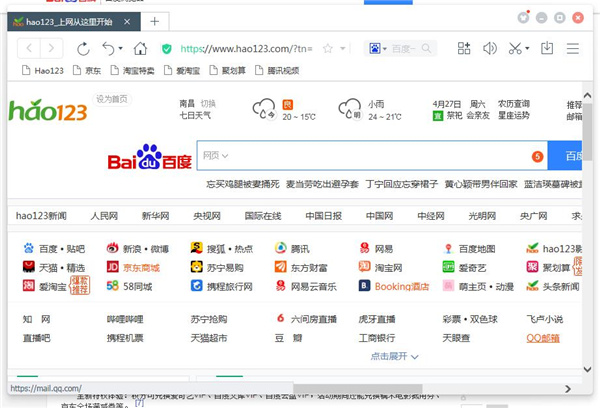This screenshot has height=408, width=600.
Task: Open the 腾讯视频 bookmark
Action: [x=277, y=70]
